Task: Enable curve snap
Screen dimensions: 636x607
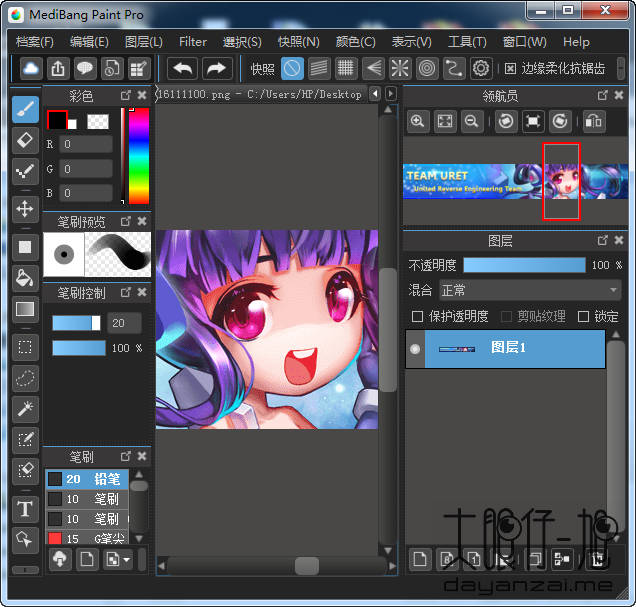Action: (x=454, y=68)
